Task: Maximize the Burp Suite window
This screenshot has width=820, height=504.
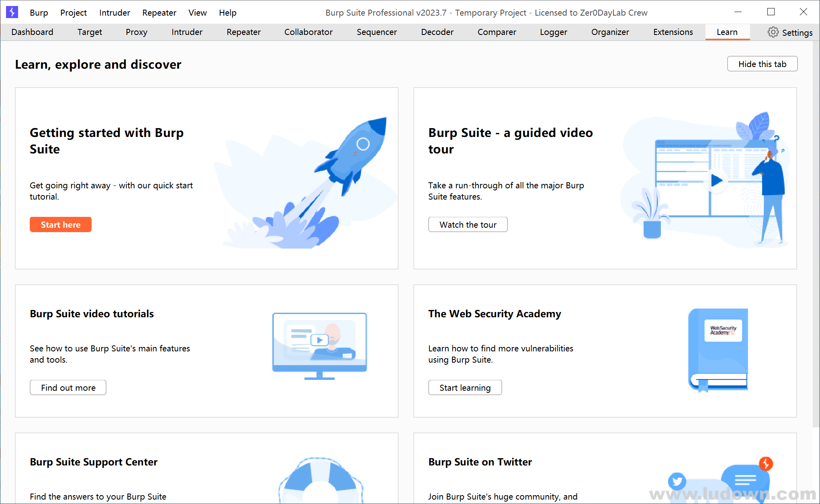Action: pos(771,12)
